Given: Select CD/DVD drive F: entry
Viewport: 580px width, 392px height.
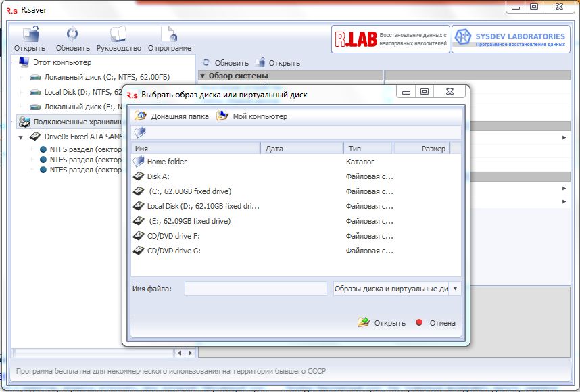Looking at the screenshot, I should (x=296, y=236).
